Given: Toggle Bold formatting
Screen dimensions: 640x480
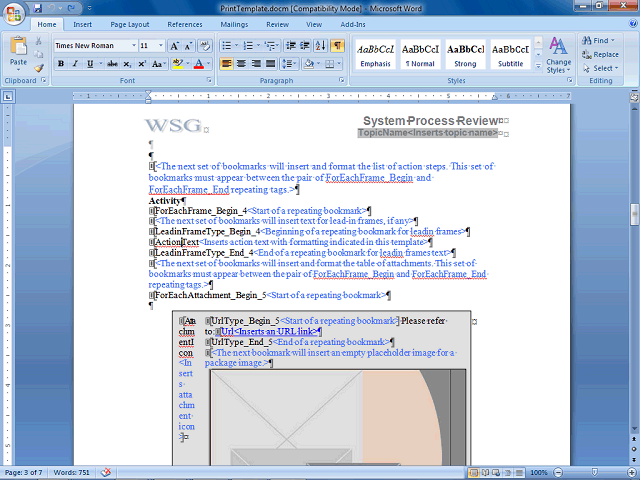Looking at the screenshot, I should (x=61, y=64).
